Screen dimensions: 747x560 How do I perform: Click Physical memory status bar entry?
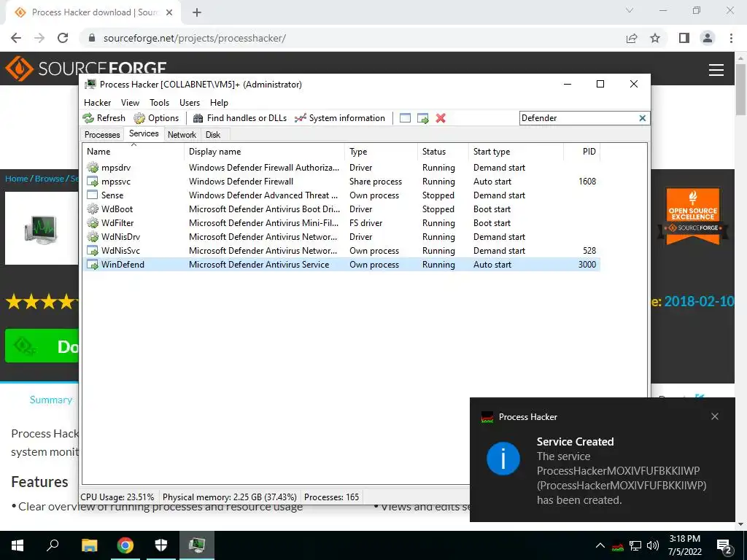coord(230,497)
